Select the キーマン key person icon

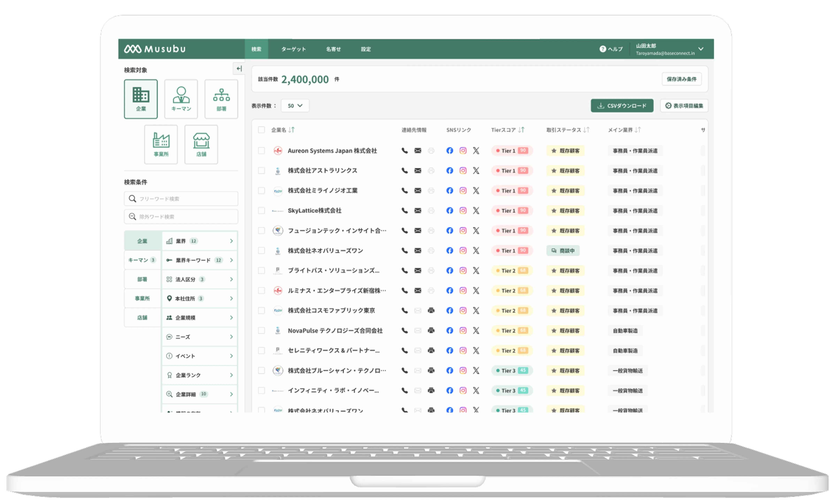181,99
